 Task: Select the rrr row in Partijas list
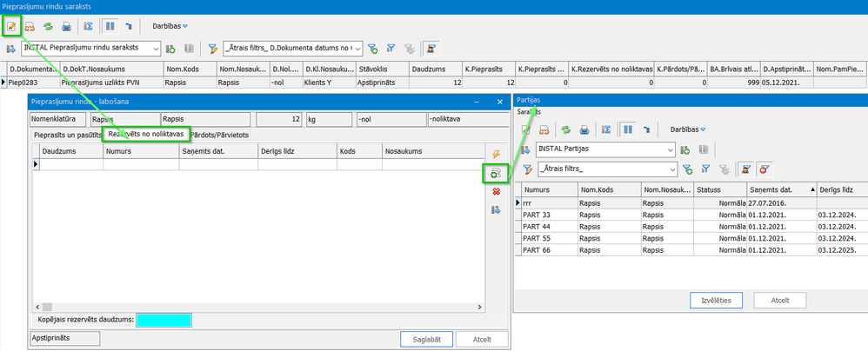[x=691, y=202]
